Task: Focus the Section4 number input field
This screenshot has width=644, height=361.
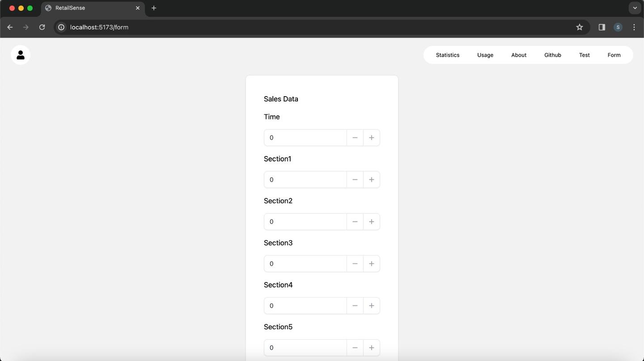Action: [305, 306]
